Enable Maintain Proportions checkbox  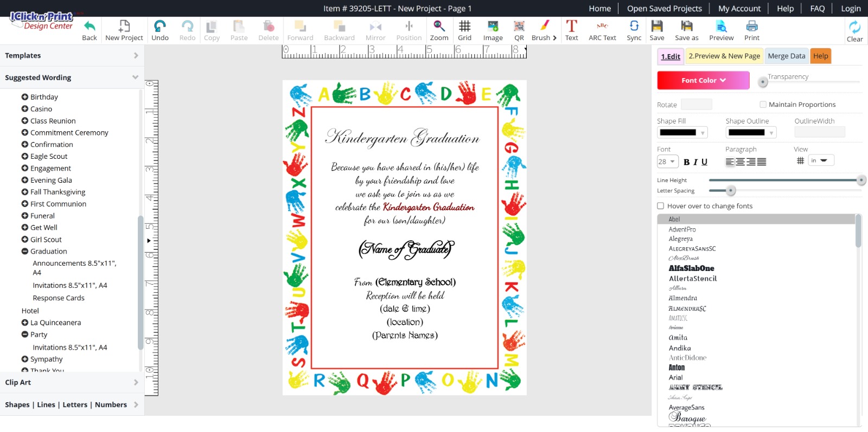coord(763,105)
